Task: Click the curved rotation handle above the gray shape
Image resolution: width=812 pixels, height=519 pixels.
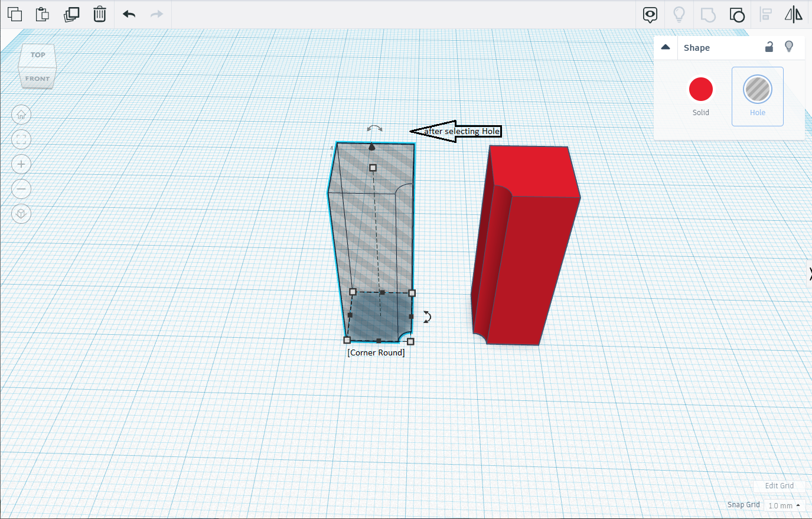Action: tap(374, 128)
